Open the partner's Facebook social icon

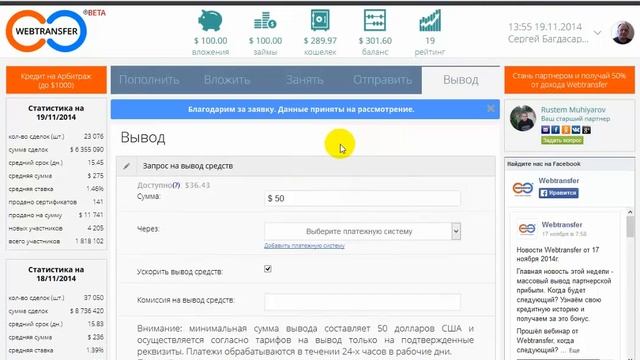pyautogui.click(x=556, y=130)
